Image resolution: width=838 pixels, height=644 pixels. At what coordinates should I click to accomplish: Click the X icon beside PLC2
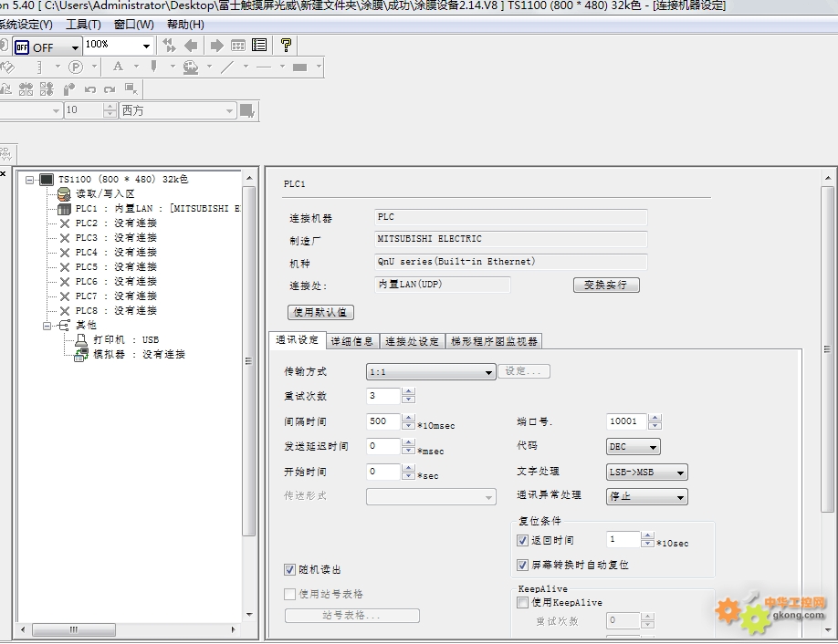65,223
